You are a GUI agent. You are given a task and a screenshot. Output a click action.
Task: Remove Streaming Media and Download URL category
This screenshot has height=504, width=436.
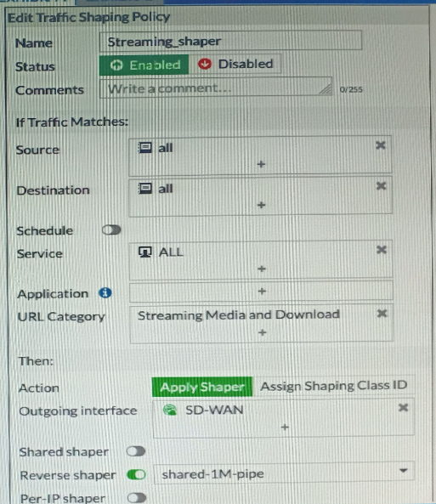[x=382, y=314]
